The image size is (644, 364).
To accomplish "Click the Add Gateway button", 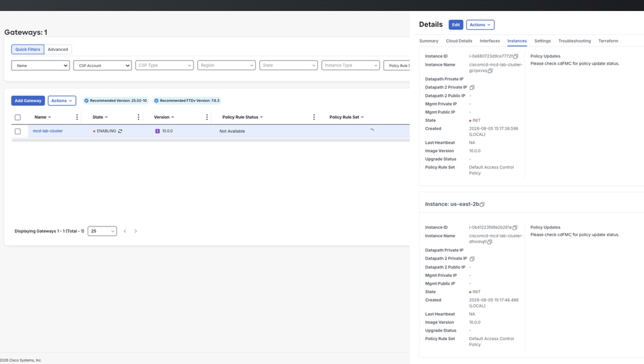I will [x=28, y=101].
